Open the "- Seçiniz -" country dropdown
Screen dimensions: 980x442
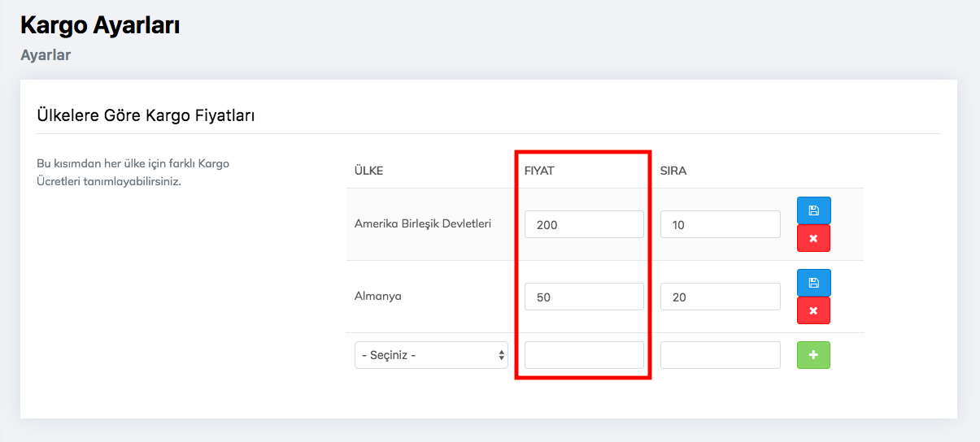pyautogui.click(x=431, y=355)
